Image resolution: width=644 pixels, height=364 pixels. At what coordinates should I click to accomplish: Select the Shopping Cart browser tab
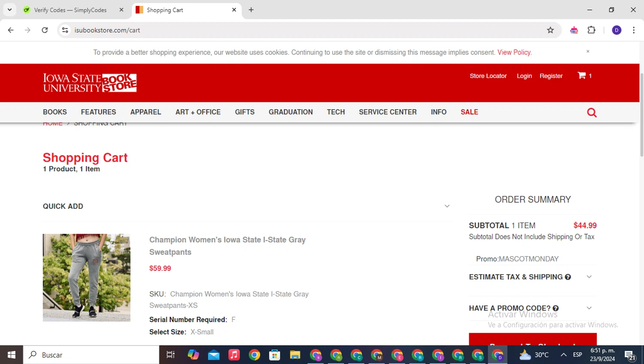(x=187, y=10)
